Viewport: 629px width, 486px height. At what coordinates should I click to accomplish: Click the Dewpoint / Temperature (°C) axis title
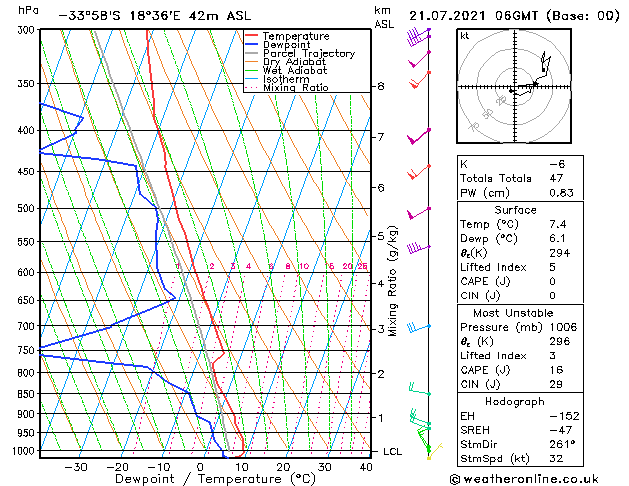(x=215, y=479)
